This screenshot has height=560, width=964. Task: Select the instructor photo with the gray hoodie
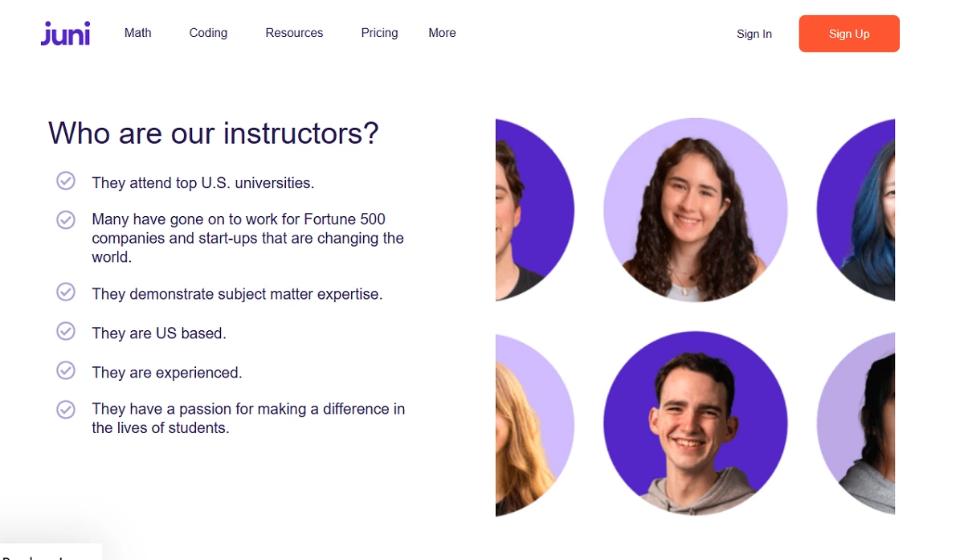pyautogui.click(x=695, y=423)
